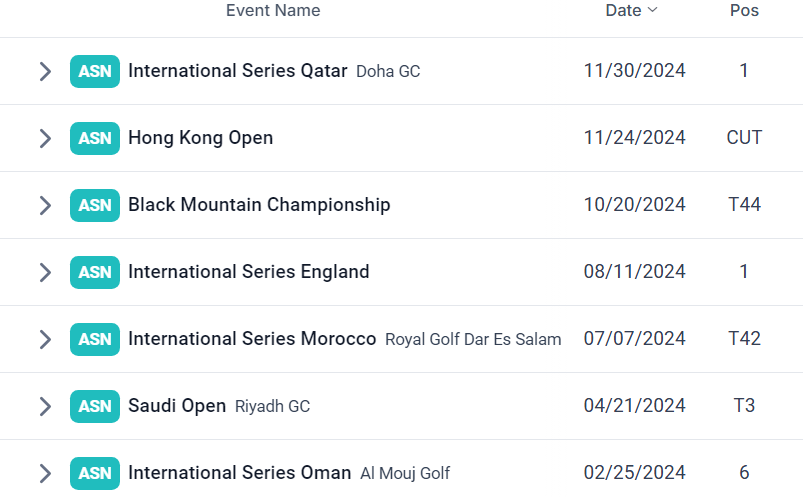
Task: Click the ASN badge beside Saudi Open
Action: 95,406
